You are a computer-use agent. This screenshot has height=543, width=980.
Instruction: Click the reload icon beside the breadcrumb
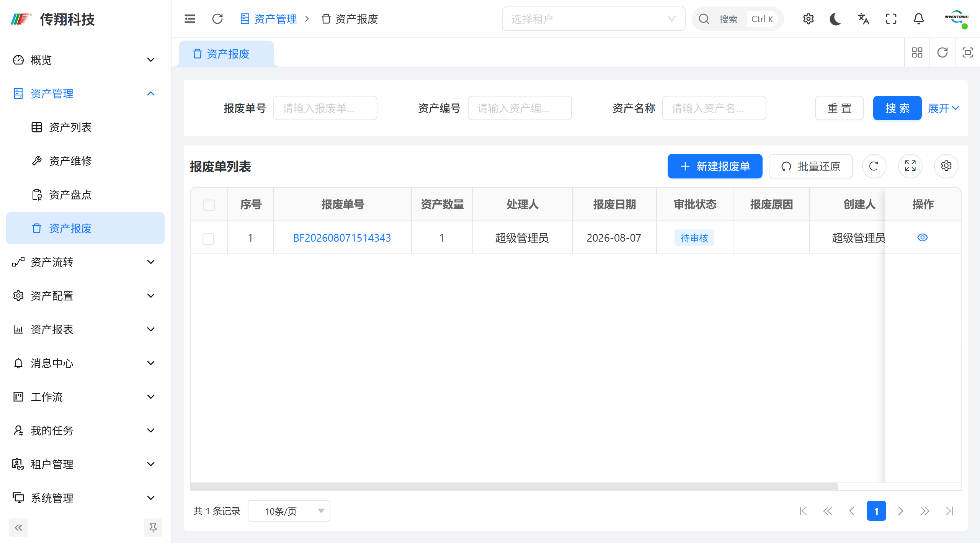coord(217,19)
